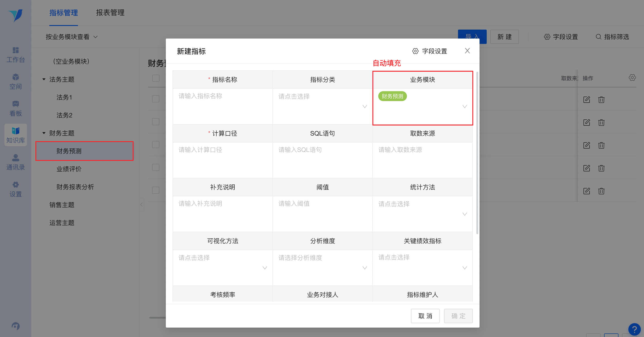Click the blue help question mark icon
The width and height of the screenshot is (644, 337).
point(634,329)
